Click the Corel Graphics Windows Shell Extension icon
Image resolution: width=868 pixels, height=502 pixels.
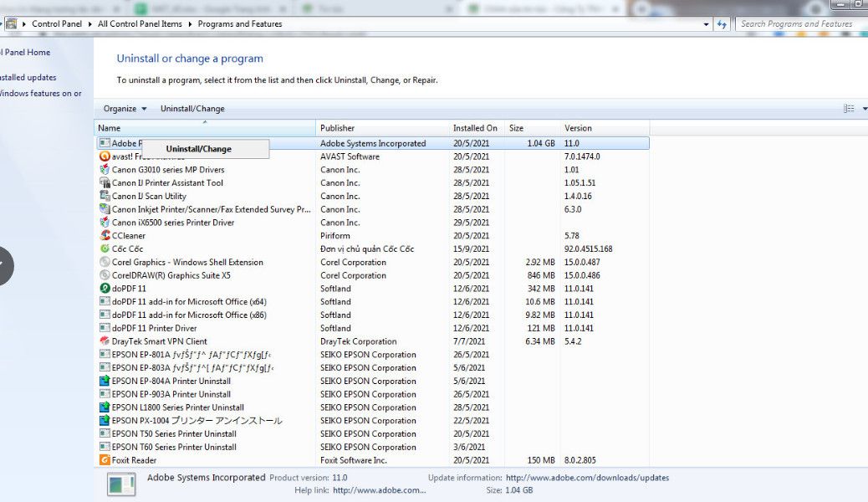(105, 262)
